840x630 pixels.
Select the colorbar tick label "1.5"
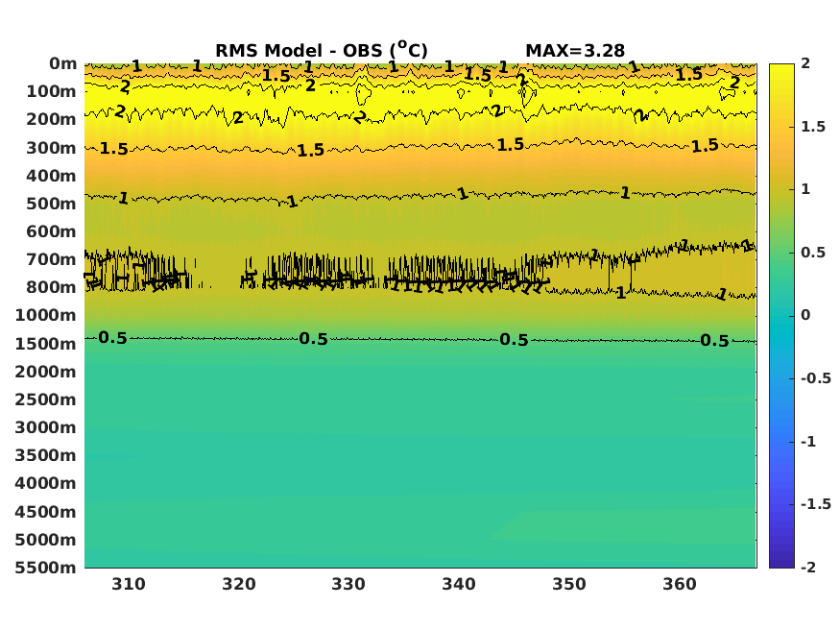pyautogui.click(x=813, y=127)
